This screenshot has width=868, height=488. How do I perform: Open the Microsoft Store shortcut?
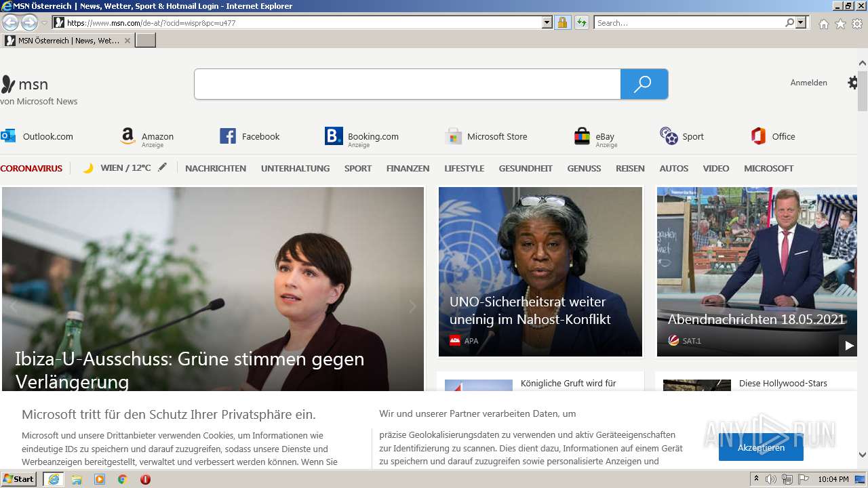[486, 136]
